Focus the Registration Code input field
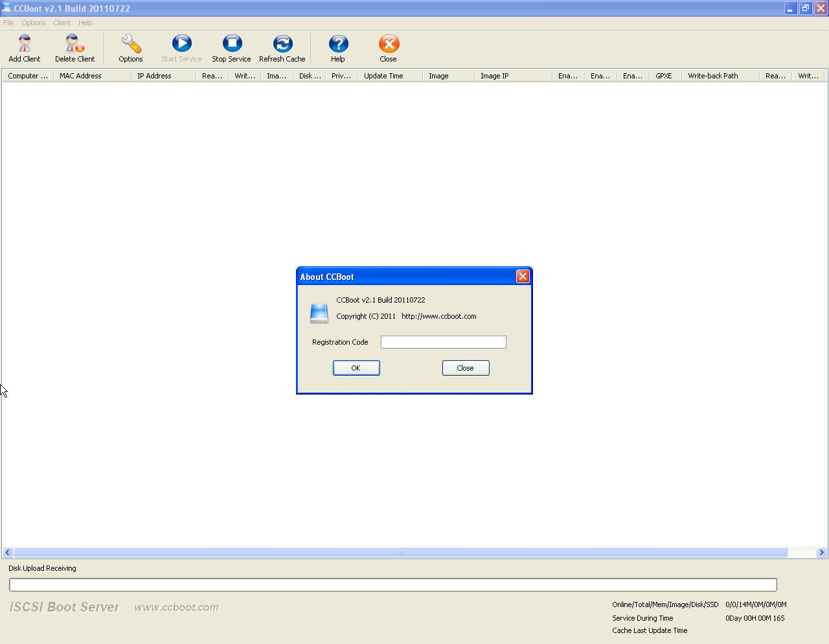 (444, 342)
